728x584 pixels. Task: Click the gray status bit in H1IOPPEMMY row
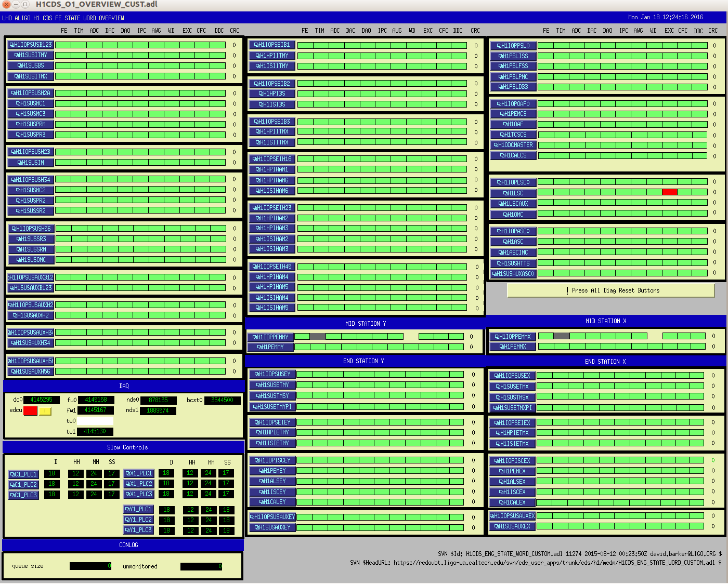point(317,337)
